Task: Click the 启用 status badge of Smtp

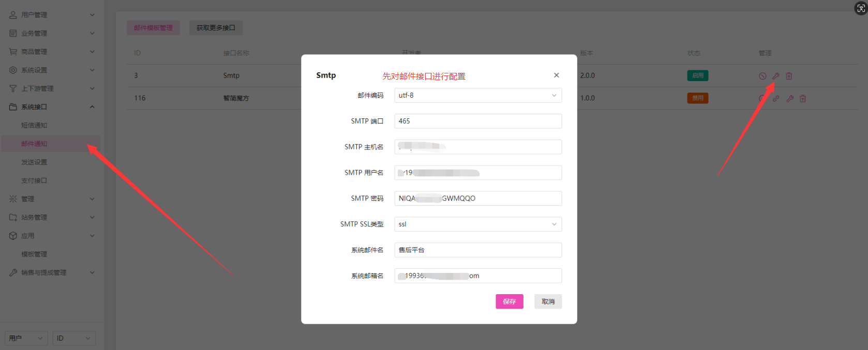Action: coord(698,75)
